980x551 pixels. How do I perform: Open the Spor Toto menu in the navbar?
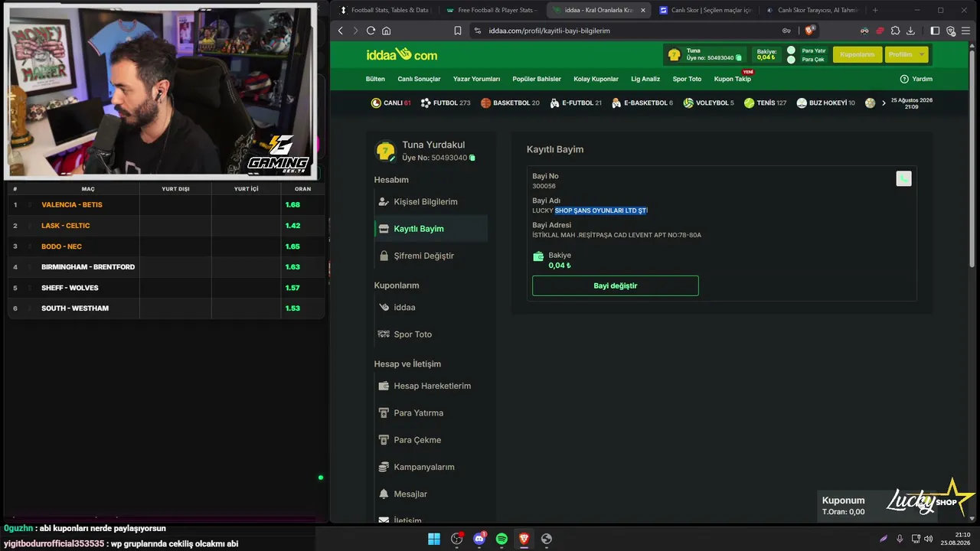coord(687,79)
